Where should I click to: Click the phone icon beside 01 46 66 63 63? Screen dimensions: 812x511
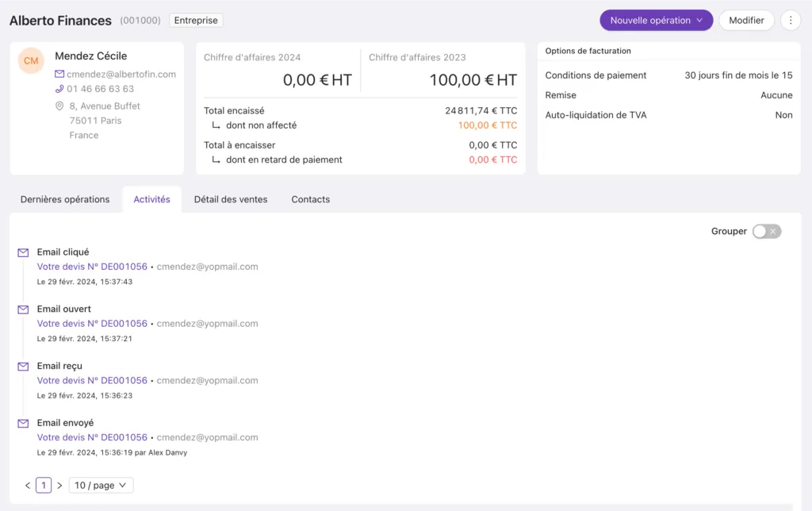pyautogui.click(x=59, y=89)
